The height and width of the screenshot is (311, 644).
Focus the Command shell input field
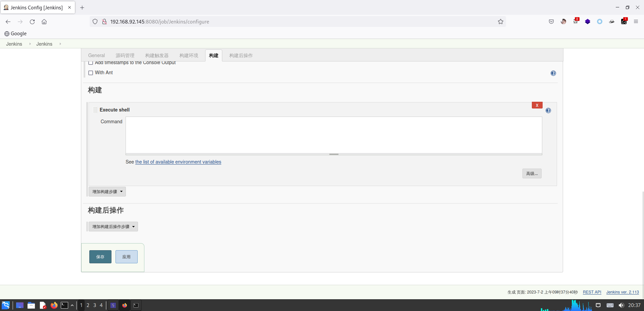click(x=334, y=135)
